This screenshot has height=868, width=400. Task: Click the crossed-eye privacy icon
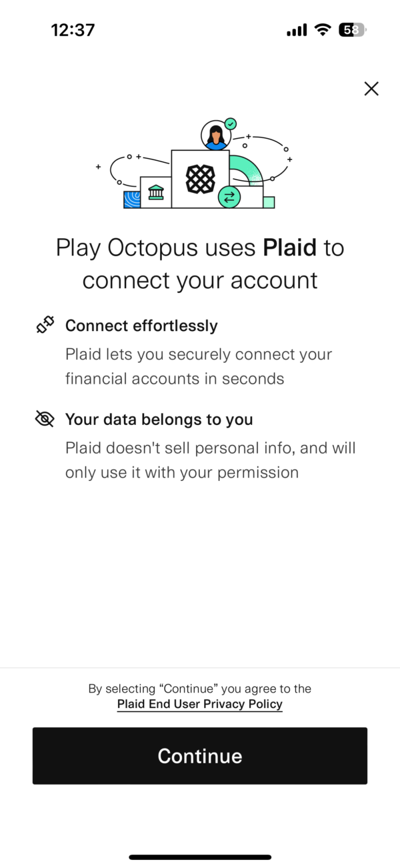point(44,418)
